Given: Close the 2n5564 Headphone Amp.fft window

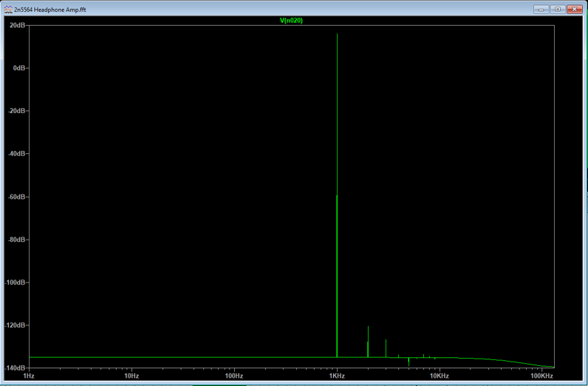Looking at the screenshot, I should [x=574, y=10].
